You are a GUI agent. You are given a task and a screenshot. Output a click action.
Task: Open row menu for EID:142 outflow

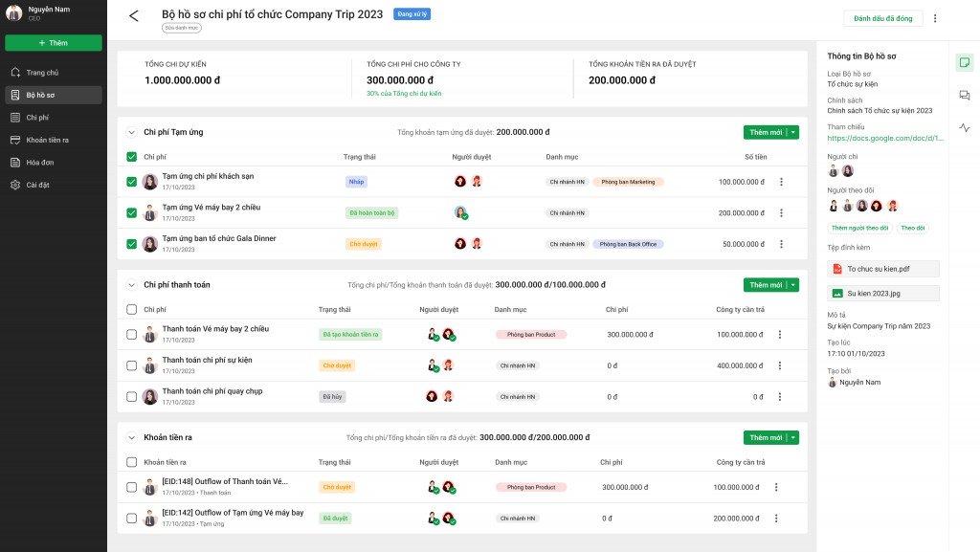click(x=776, y=519)
